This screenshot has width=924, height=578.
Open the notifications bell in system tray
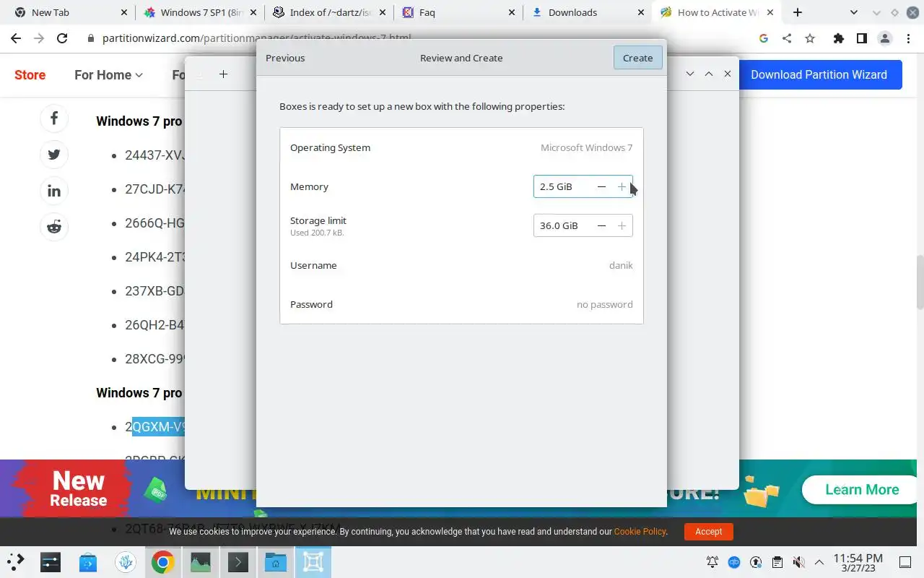pyautogui.click(x=712, y=562)
